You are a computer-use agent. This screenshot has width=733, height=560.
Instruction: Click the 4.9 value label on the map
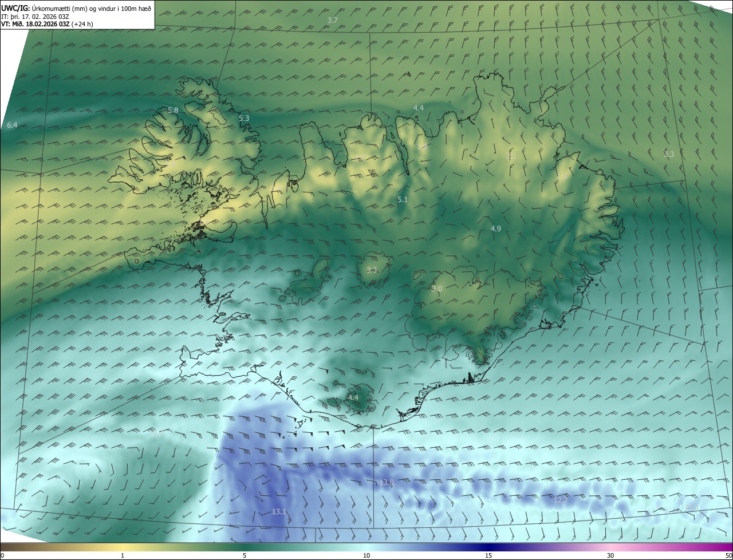point(496,228)
